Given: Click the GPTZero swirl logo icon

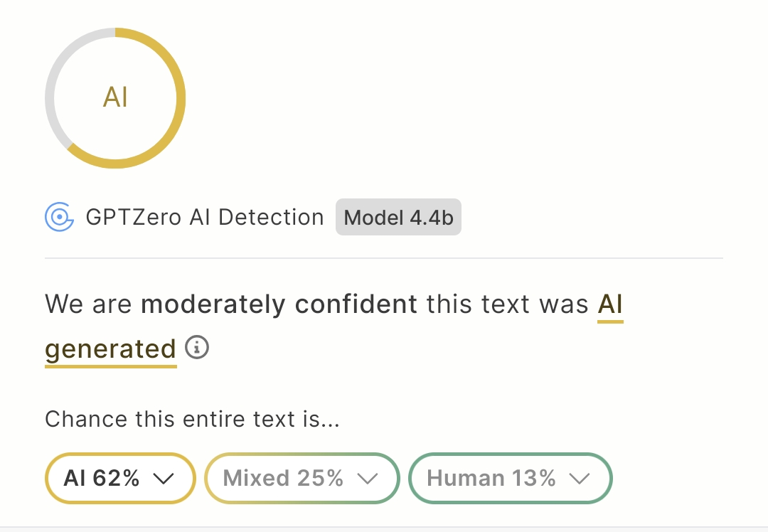Looking at the screenshot, I should point(59,217).
